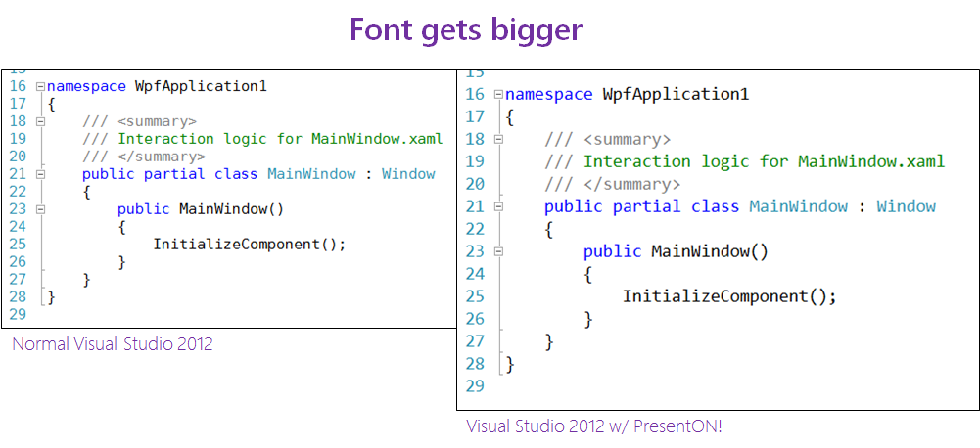Collapse namespace at line 16 in normal Visual Studio panel
The height and width of the screenshot is (448, 980).
click(40, 87)
